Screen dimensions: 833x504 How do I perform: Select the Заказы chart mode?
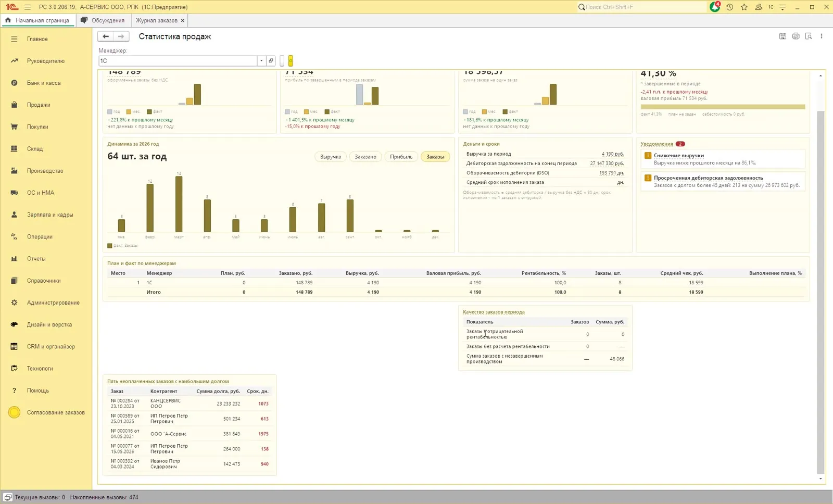(435, 157)
